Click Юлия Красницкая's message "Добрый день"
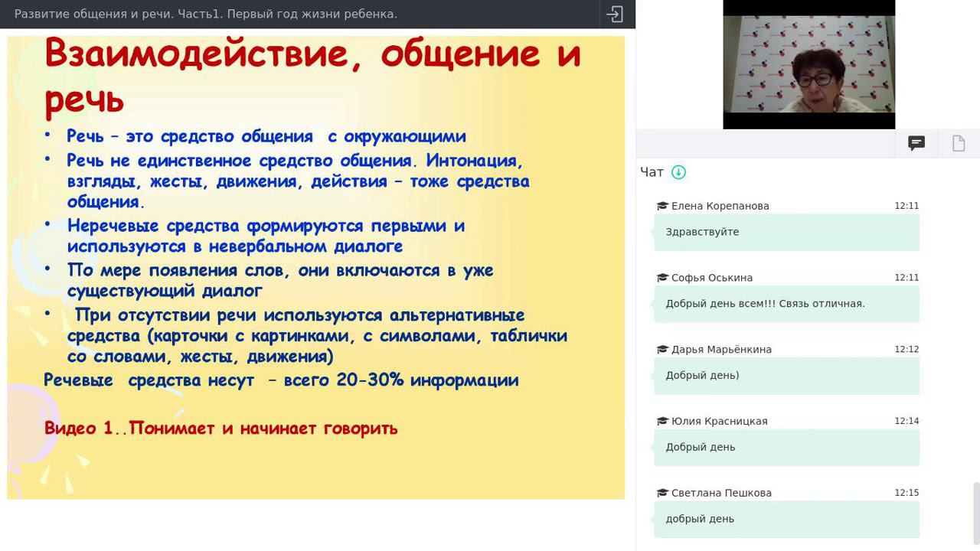The image size is (980, 551). click(x=786, y=448)
